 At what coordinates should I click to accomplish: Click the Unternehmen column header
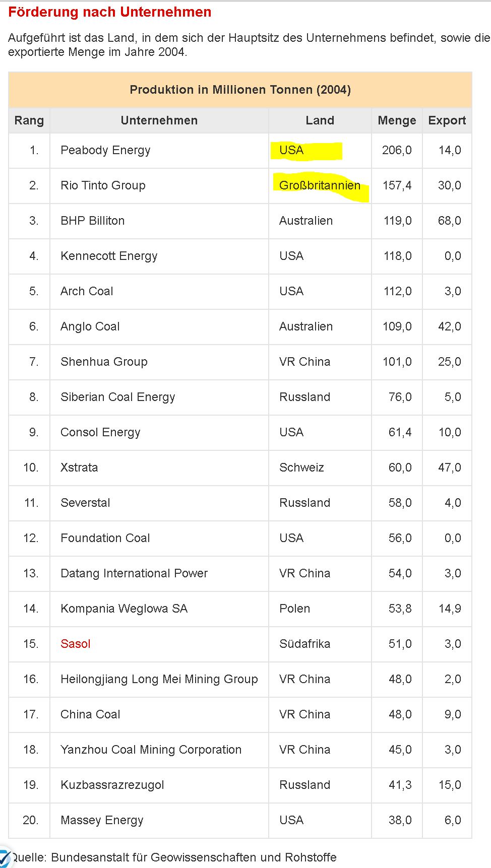159,120
